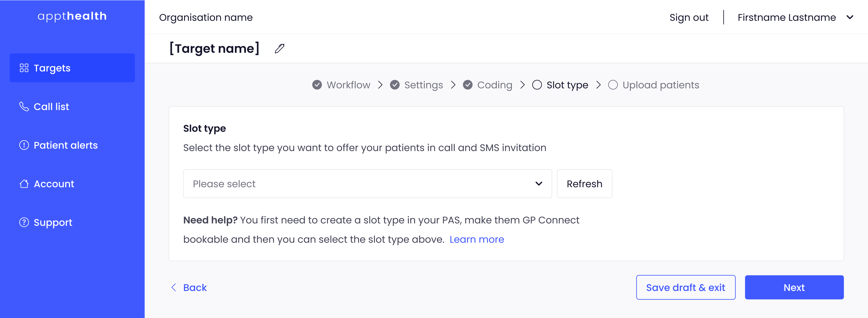Image resolution: width=868 pixels, height=318 pixels.
Task: Click the Account house icon
Action: (x=24, y=184)
